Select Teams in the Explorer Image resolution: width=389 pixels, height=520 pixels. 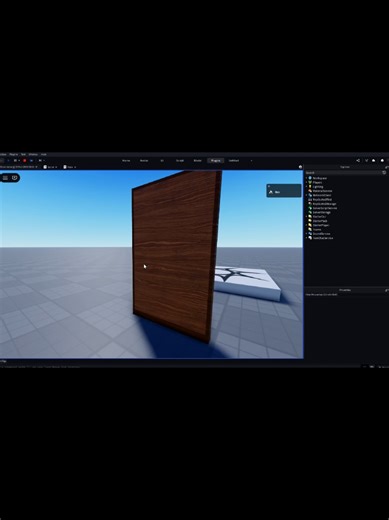317,229
